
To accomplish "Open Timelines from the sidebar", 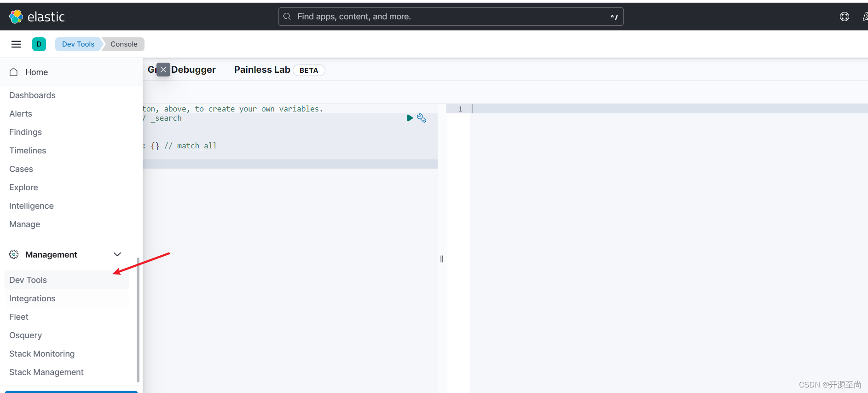I will tap(28, 151).
